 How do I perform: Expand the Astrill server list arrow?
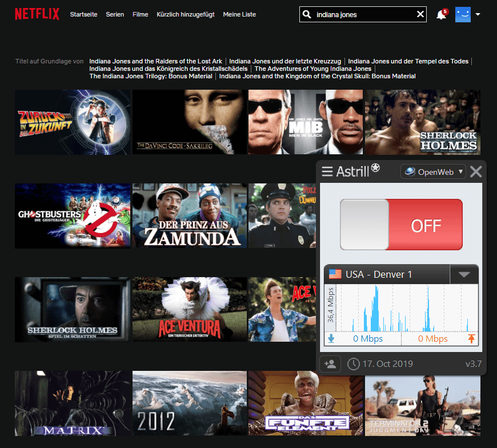click(464, 274)
